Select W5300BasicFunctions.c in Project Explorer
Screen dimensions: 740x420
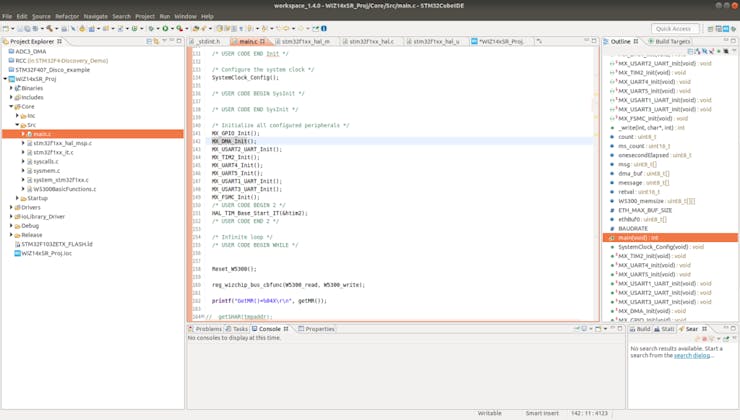click(x=64, y=189)
